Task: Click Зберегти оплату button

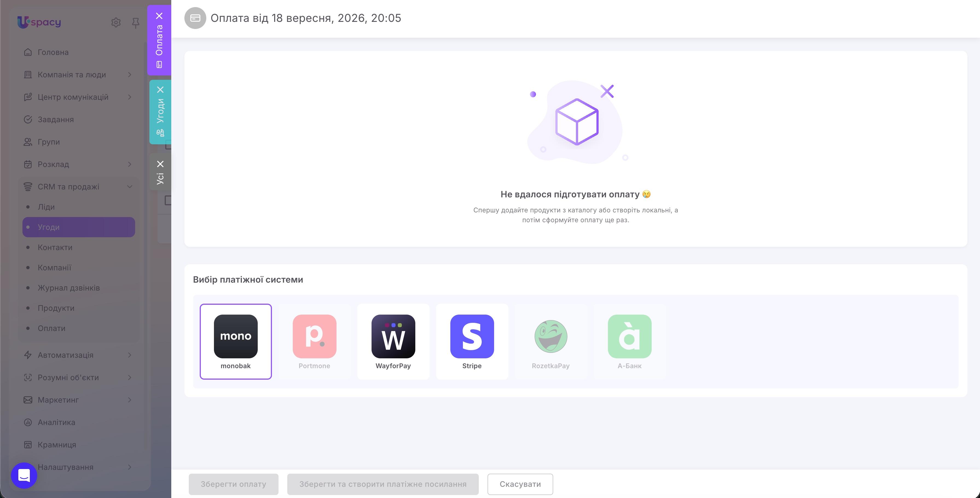Action: [233, 484]
